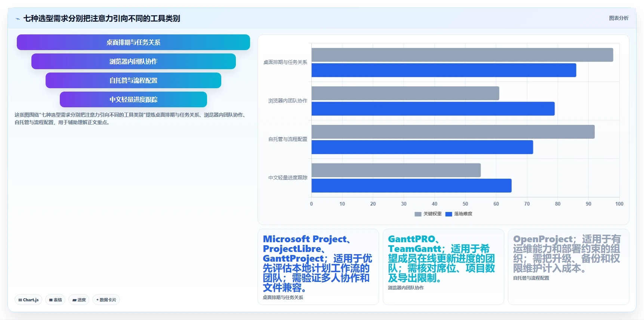Click the 自托管与流程配置 y-axis label
The width and height of the screenshot is (644, 320).
(288, 139)
